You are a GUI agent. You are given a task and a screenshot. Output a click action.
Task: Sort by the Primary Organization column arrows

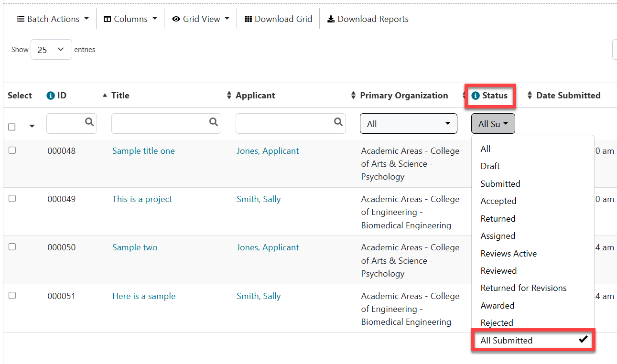point(353,96)
